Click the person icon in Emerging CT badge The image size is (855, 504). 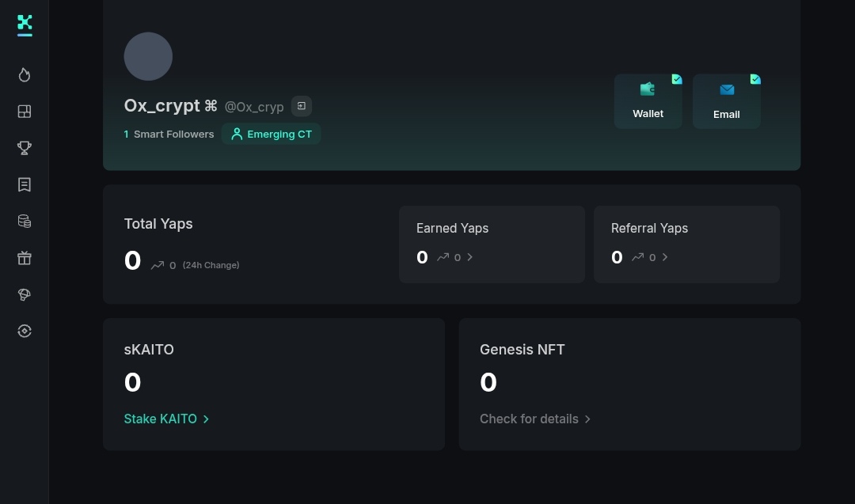pos(237,134)
